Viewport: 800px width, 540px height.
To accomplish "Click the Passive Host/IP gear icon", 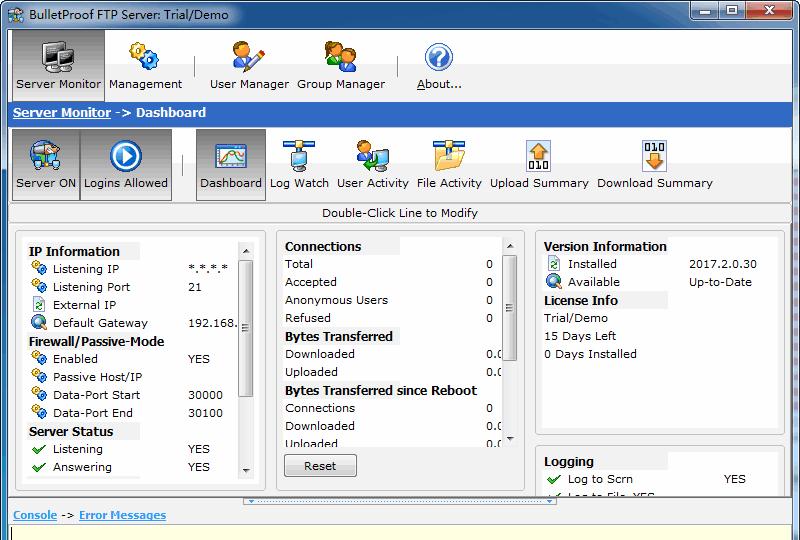I will point(39,376).
